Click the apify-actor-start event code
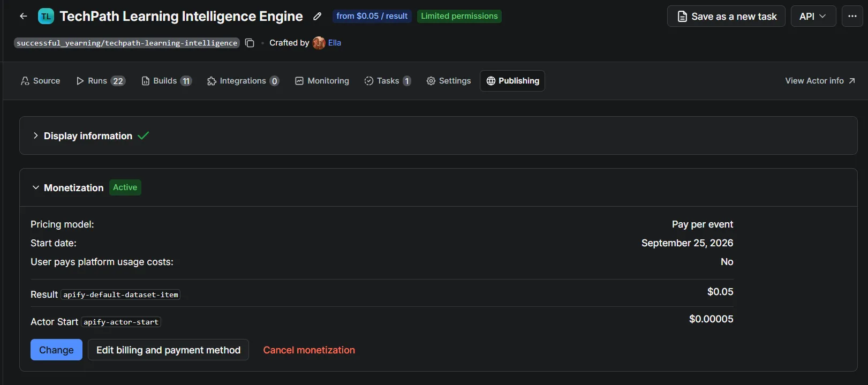Viewport: 868px width, 385px height. 121,322
